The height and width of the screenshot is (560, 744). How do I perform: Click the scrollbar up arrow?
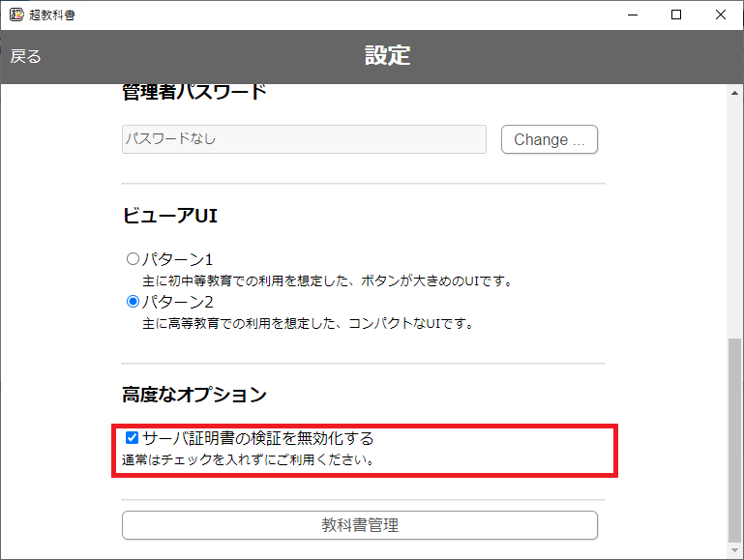click(x=734, y=93)
